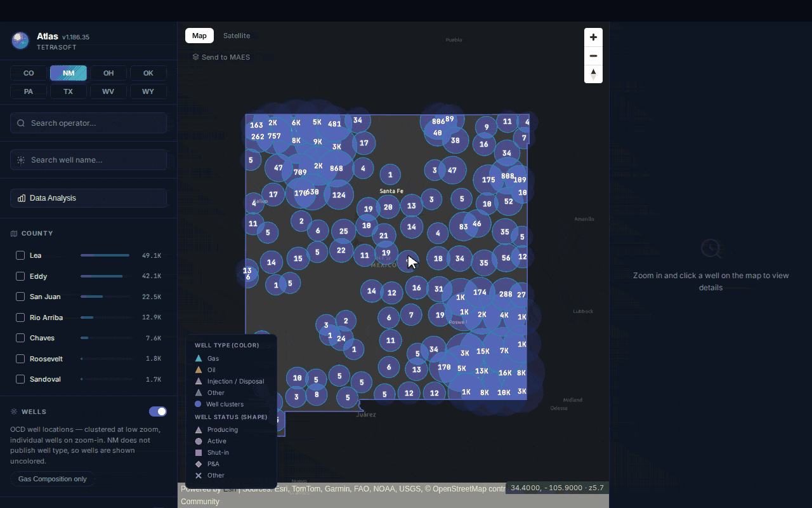
Task: Click the Send to MAES layers icon
Action: click(196, 57)
